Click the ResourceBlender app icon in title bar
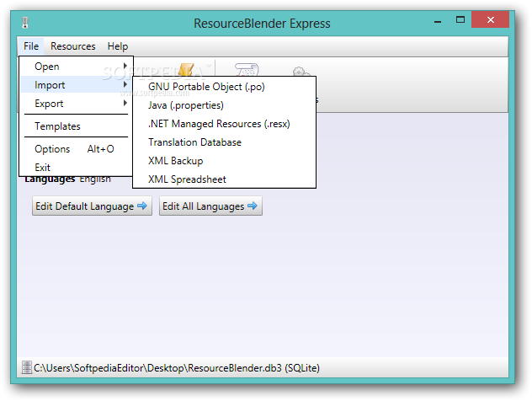 click(x=25, y=23)
